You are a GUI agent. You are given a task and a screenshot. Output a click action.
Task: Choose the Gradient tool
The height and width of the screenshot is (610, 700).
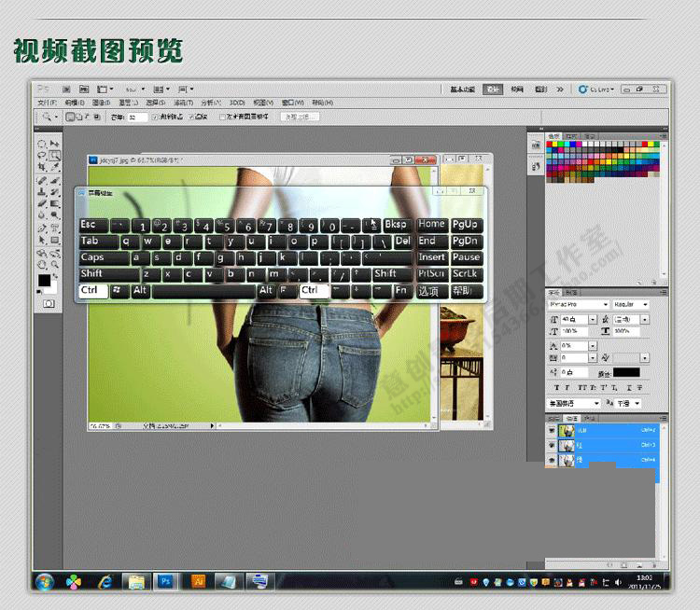point(55,204)
